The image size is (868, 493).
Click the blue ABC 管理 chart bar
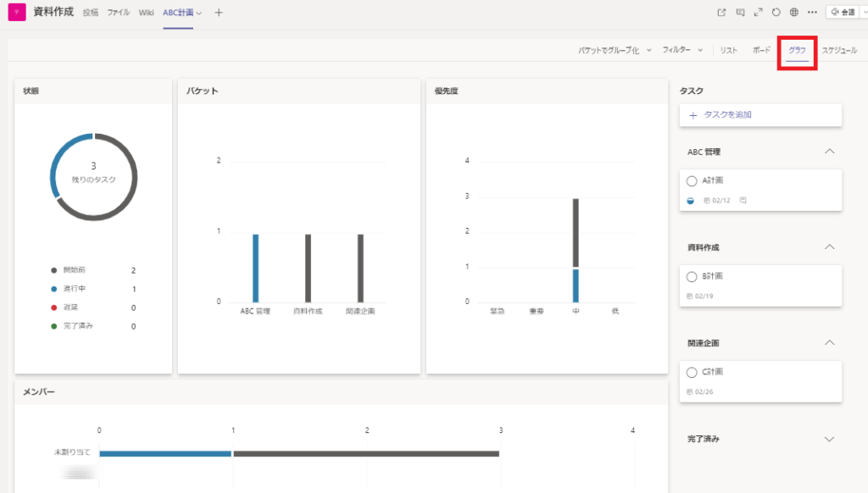[x=256, y=268]
